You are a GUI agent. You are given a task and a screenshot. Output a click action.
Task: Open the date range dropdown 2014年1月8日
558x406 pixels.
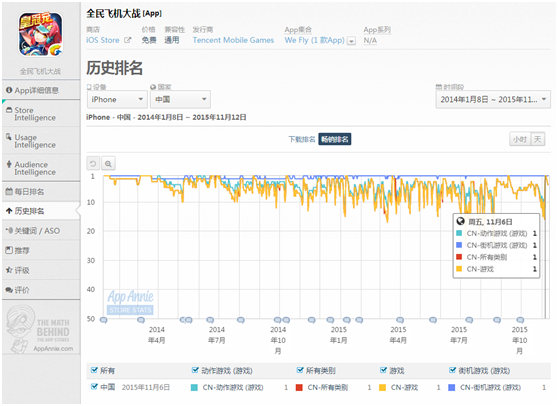[493, 100]
